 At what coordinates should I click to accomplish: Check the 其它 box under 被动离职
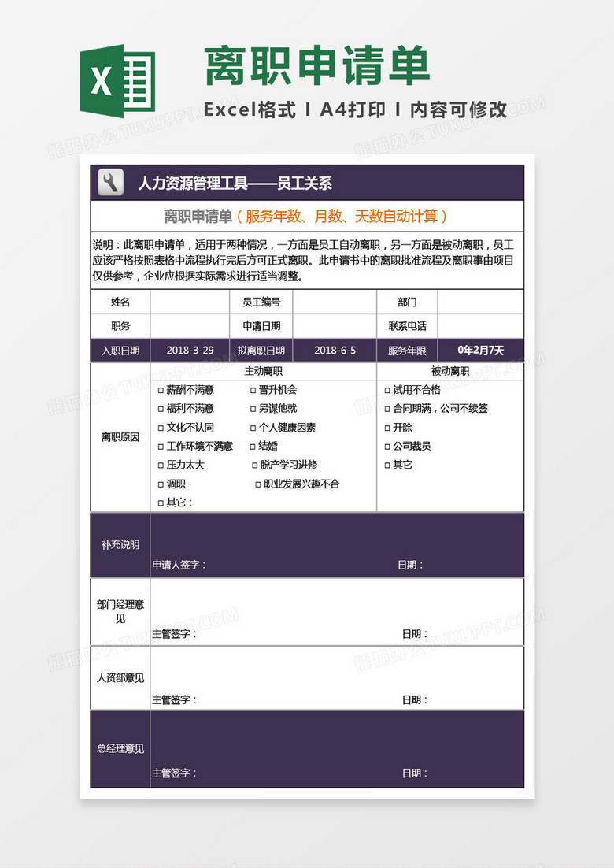pyautogui.click(x=387, y=465)
